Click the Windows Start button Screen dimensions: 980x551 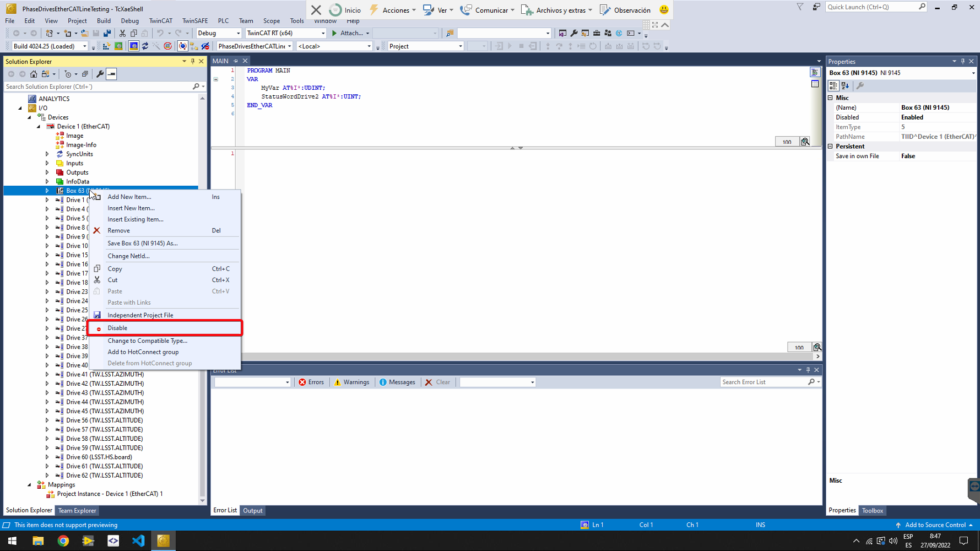pyautogui.click(x=12, y=541)
